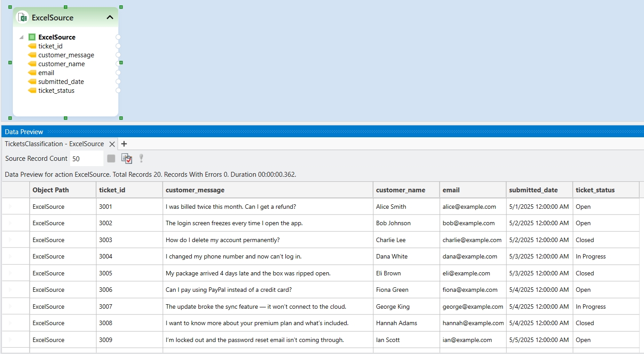This screenshot has width=644, height=354.
Task: Close the TicketsClassification - ExcelSource tab
Action: click(x=112, y=144)
